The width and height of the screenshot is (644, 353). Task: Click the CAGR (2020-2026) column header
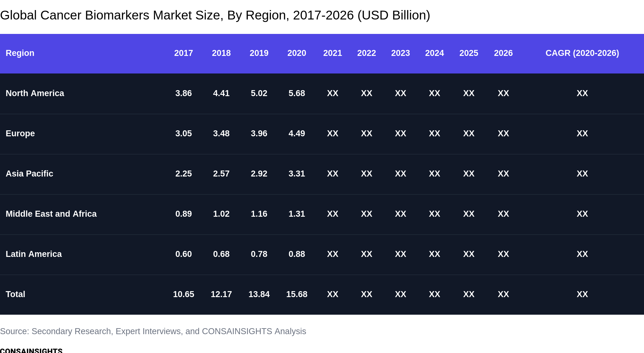coord(582,53)
